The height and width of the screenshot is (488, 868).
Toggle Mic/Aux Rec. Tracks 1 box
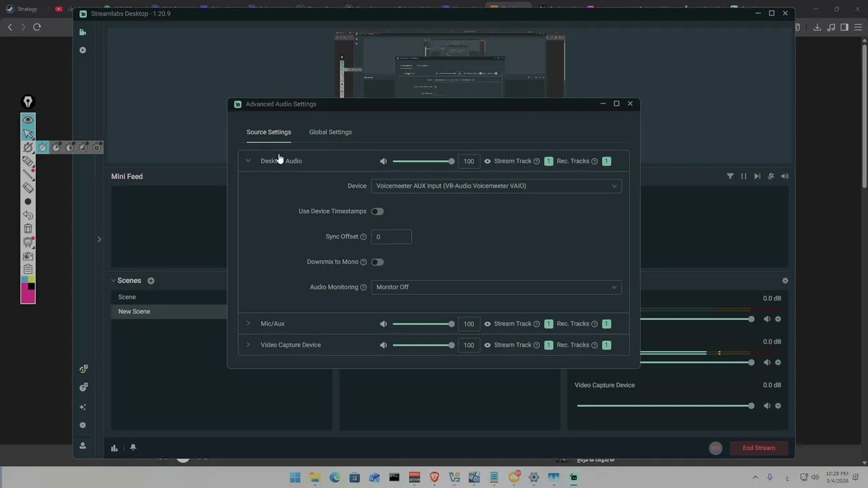tap(606, 324)
